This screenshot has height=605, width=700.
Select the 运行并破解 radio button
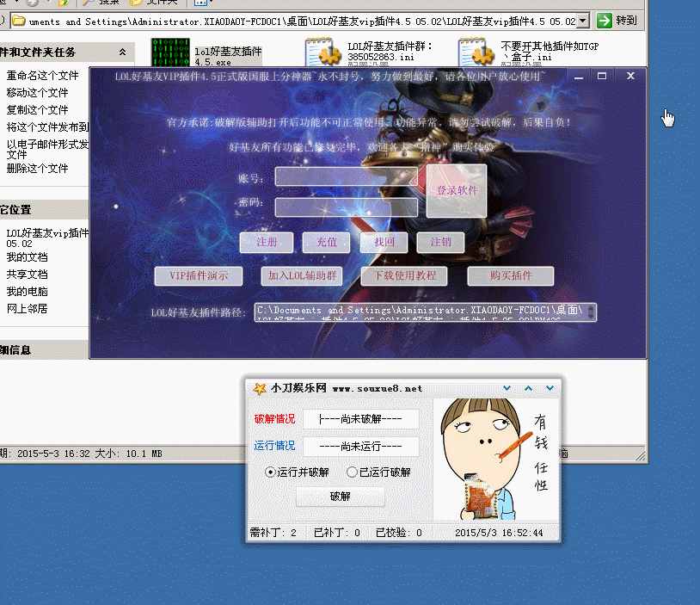coord(270,472)
